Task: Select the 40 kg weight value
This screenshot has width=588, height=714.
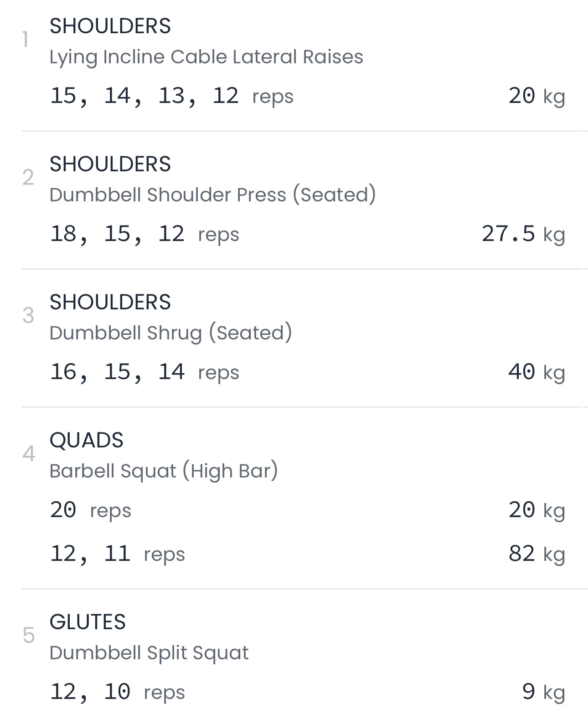Action: (536, 372)
